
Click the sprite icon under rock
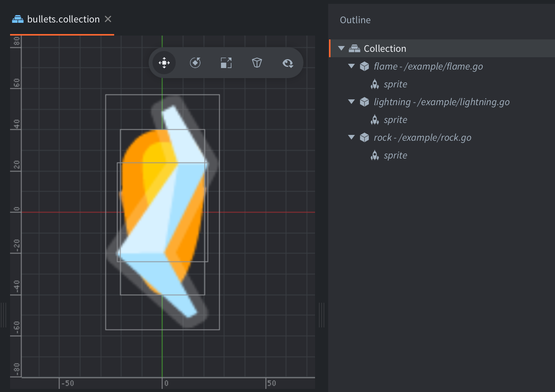pos(375,155)
